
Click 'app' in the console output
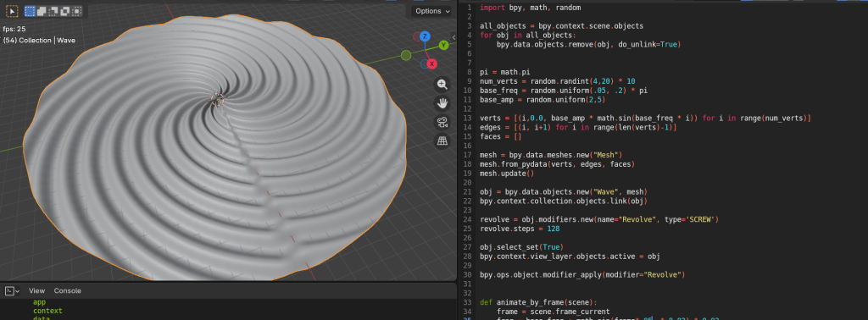pyautogui.click(x=39, y=302)
